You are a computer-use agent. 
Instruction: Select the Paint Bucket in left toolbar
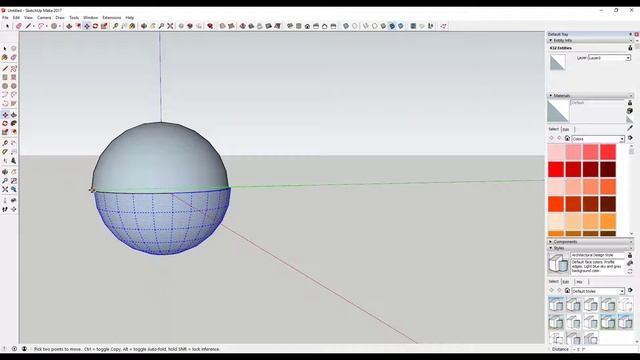(x=5, y=58)
